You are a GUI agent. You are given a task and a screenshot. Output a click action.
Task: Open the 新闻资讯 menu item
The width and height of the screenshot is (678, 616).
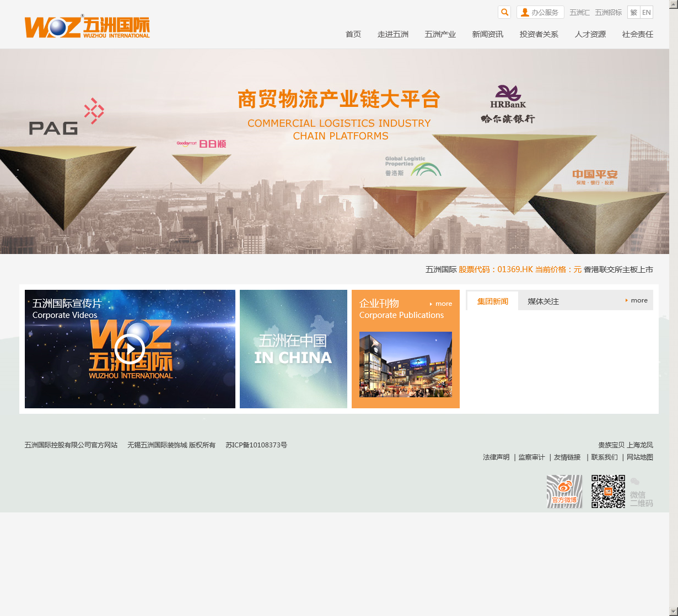tap(488, 34)
